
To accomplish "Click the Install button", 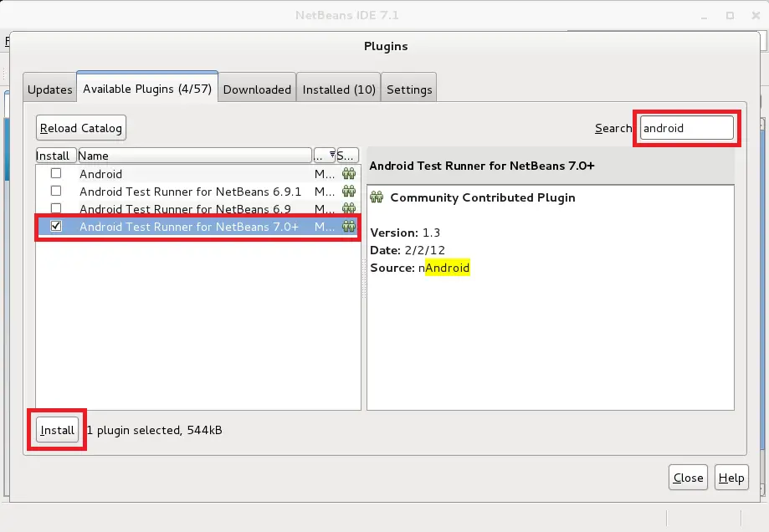I will point(57,430).
